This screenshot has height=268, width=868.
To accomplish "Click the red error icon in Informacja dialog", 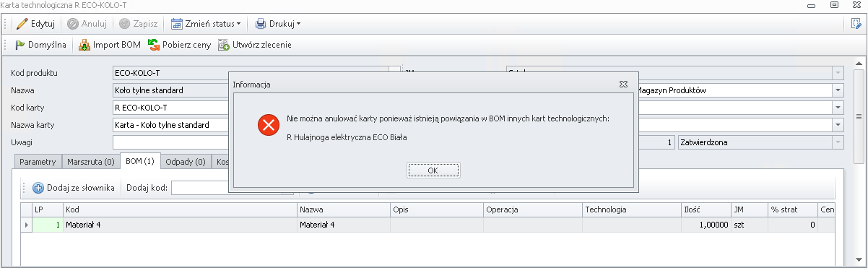I will pyautogui.click(x=269, y=126).
